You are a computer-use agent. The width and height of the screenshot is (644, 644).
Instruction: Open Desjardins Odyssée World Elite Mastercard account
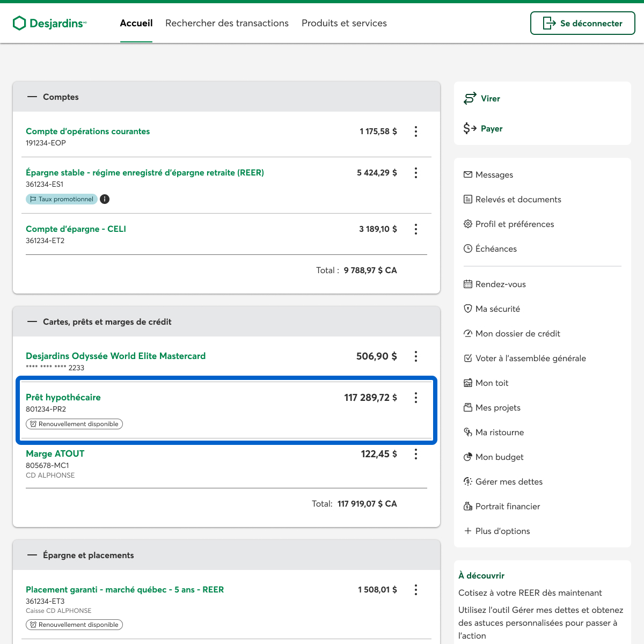coord(115,356)
